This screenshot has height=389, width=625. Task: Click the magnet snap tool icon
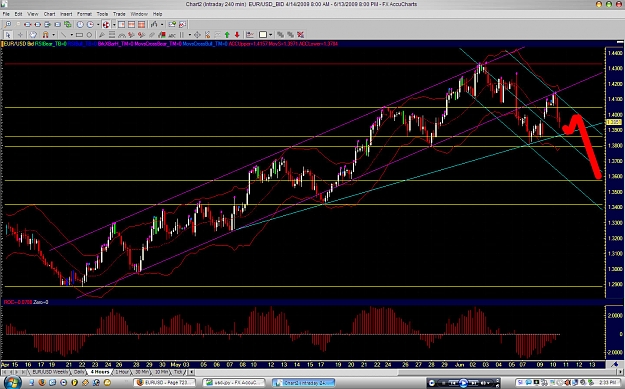click(x=45, y=35)
